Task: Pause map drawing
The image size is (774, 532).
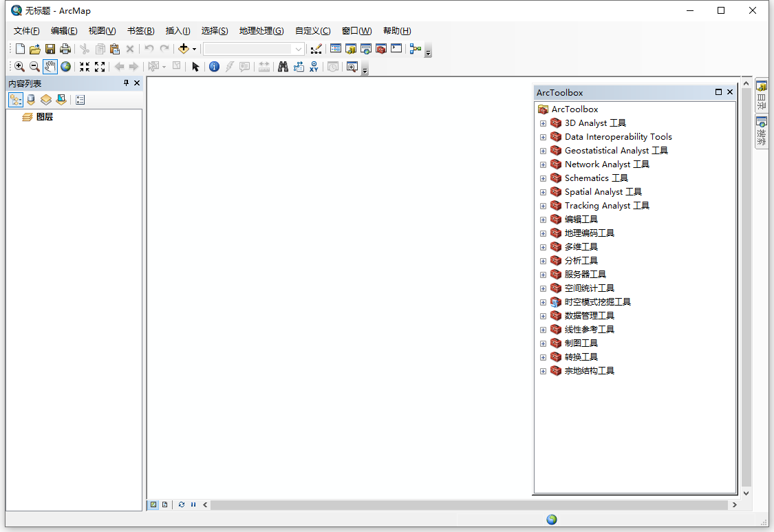Action: (193, 505)
